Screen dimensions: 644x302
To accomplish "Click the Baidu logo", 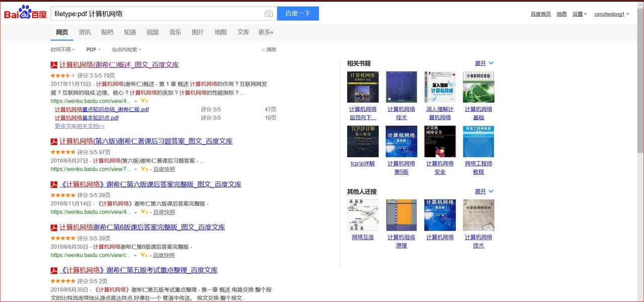I will [26, 13].
